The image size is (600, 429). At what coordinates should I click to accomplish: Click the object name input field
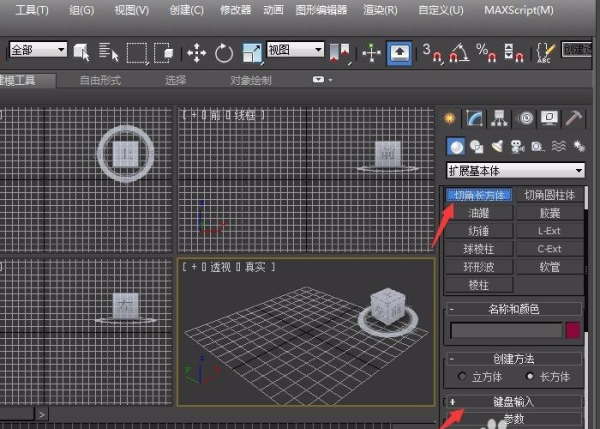506,330
